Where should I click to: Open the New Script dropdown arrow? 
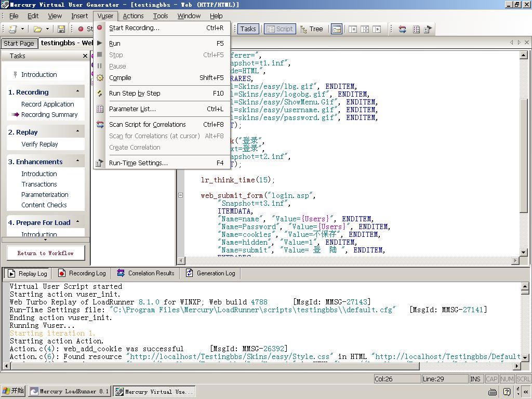(22, 29)
